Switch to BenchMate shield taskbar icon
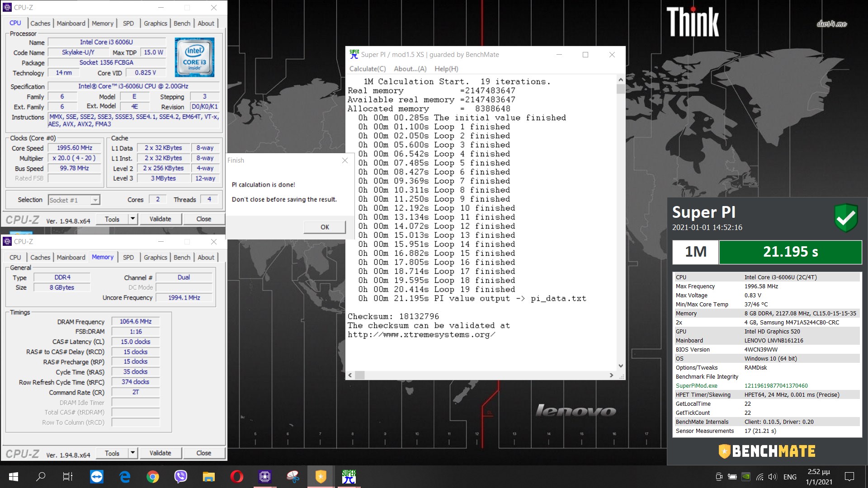Screen dimensions: 868x488 pos(321,477)
